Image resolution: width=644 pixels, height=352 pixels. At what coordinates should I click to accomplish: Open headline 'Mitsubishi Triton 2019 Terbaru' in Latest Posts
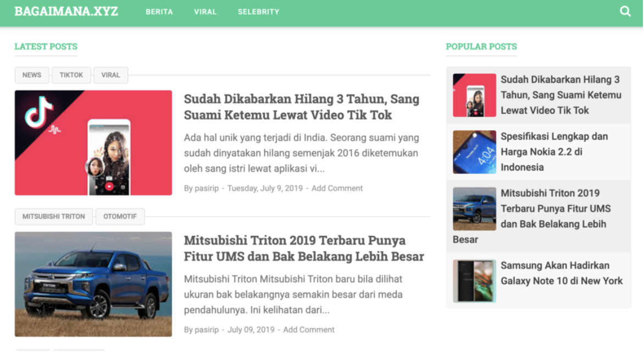(304, 249)
